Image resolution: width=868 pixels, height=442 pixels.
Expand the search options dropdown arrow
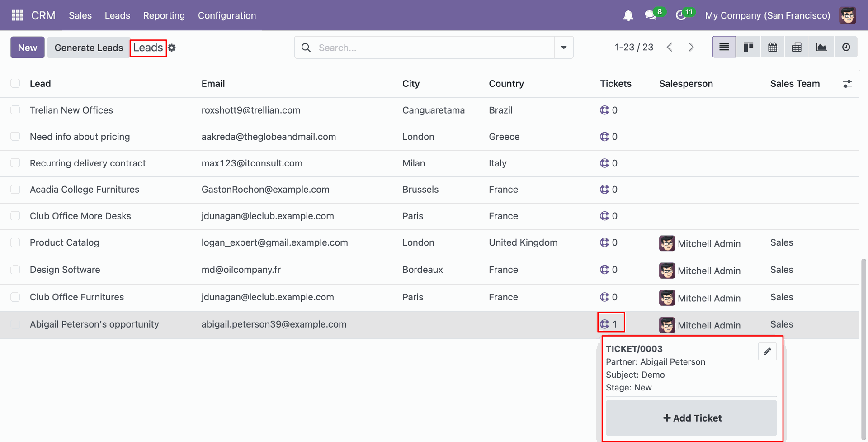point(564,48)
